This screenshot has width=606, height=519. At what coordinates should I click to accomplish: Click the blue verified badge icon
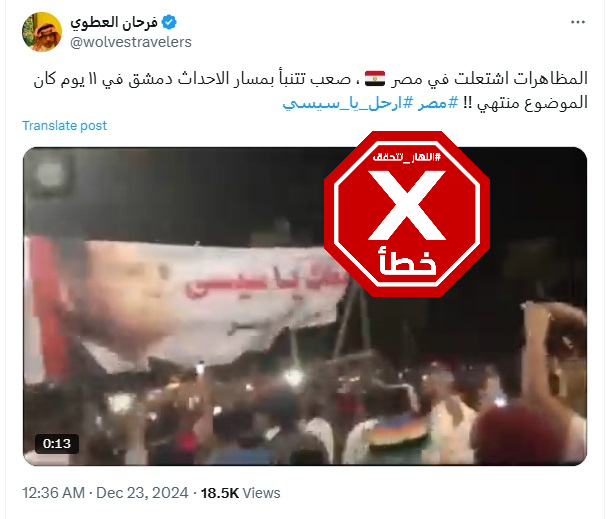pos(169,22)
